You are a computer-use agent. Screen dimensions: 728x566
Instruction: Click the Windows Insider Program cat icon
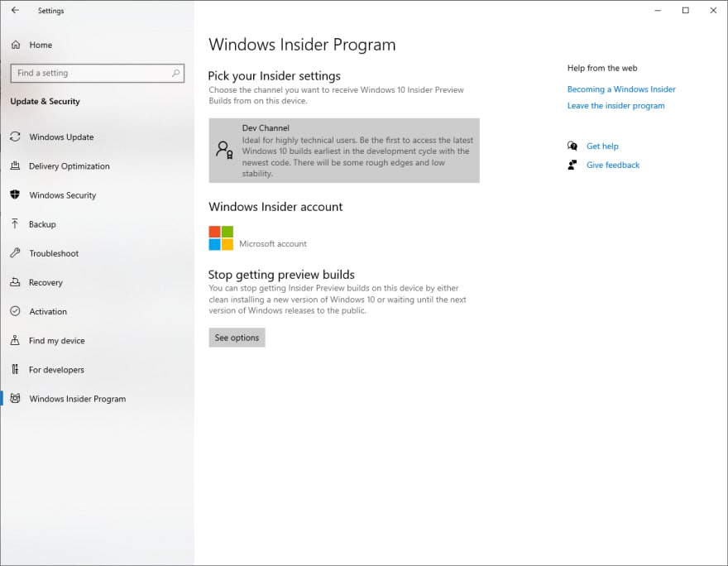(x=15, y=398)
